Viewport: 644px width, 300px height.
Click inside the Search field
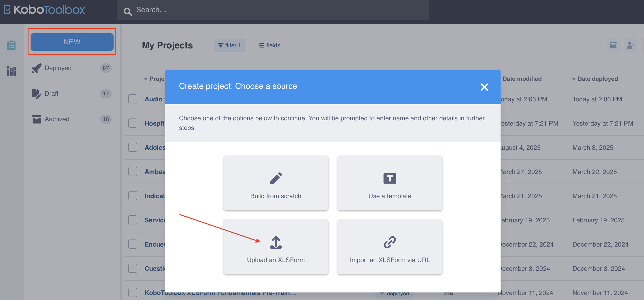(225, 10)
